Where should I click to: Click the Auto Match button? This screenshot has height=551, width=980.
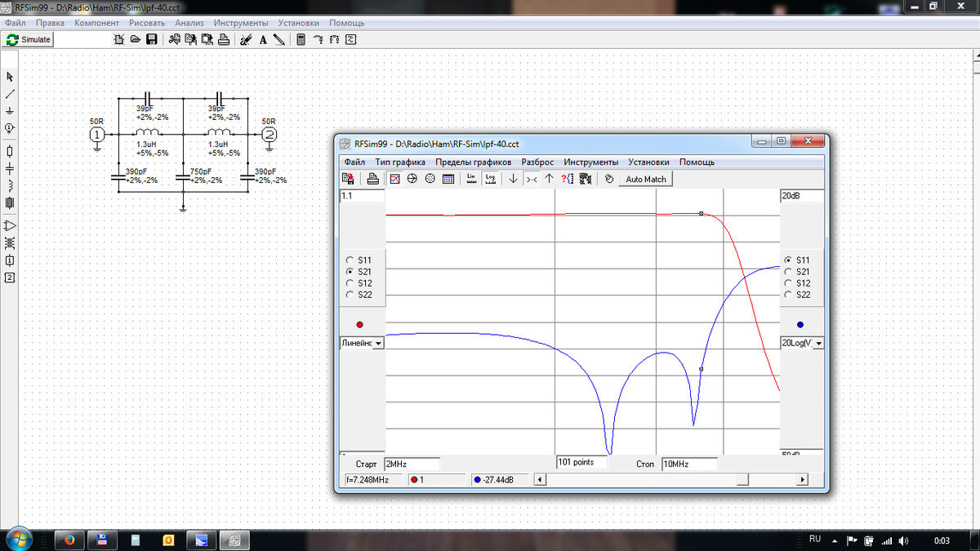click(645, 179)
